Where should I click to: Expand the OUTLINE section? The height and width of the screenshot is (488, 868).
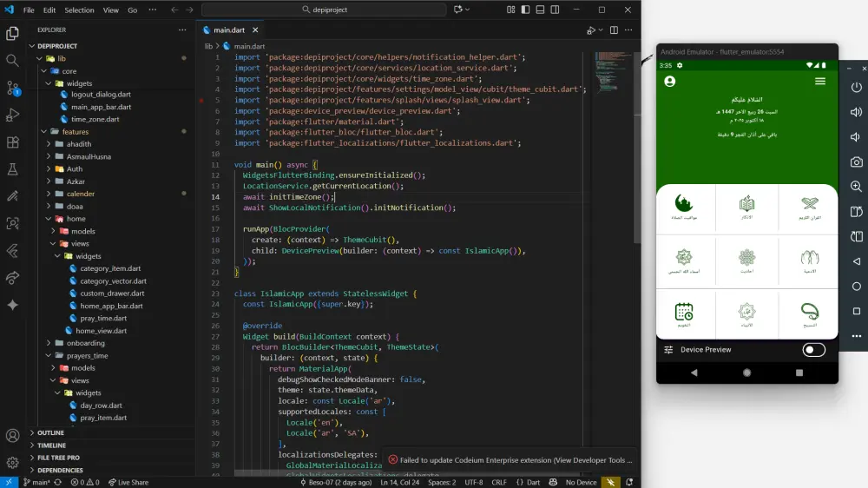coord(50,432)
